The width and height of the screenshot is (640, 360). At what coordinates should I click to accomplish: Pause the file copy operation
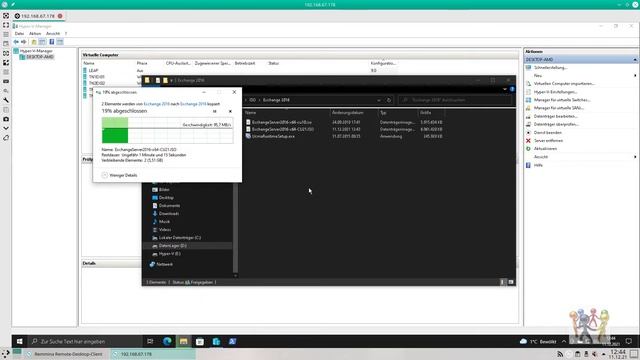click(x=215, y=111)
